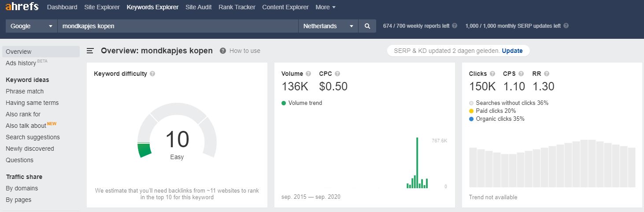
Task: Click the Clicks help icon
Action: tap(492, 74)
